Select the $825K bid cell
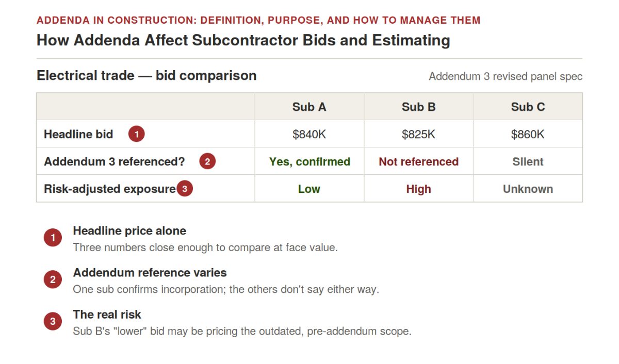Viewport: 619px width, 364px height. 418,134
